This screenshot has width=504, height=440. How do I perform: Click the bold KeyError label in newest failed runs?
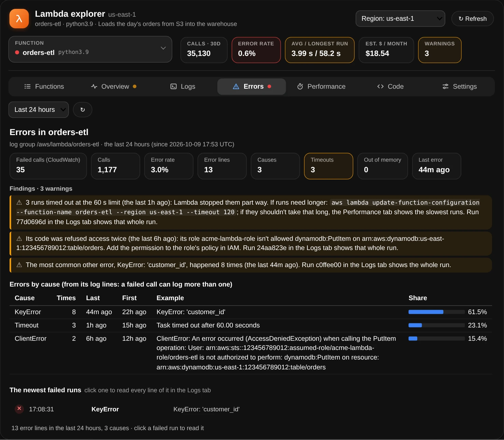[x=105, y=409]
